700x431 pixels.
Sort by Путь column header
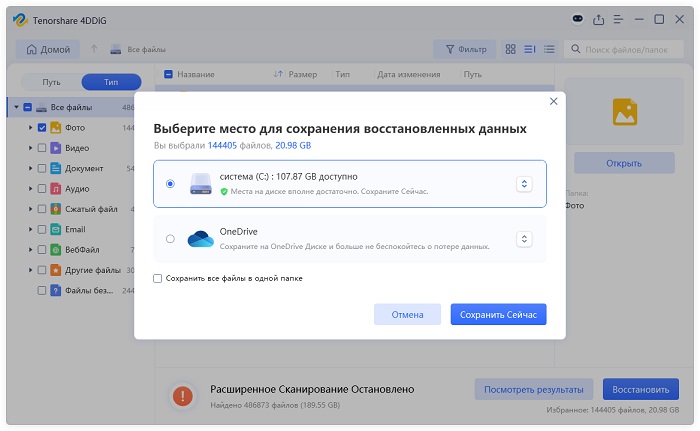click(x=472, y=74)
